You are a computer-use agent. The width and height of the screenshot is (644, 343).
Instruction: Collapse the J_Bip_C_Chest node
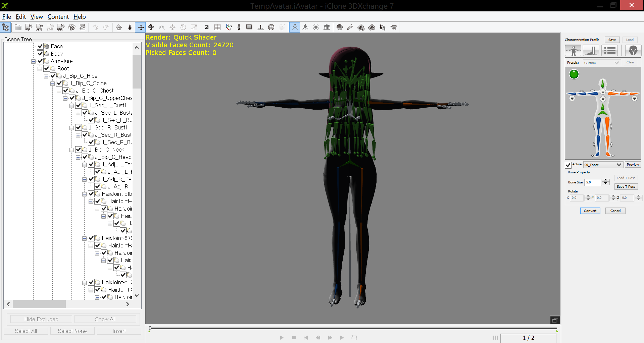(59, 91)
